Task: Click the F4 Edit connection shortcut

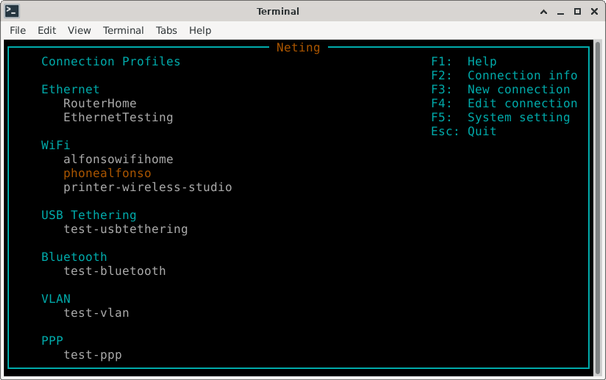Action: 504,104
